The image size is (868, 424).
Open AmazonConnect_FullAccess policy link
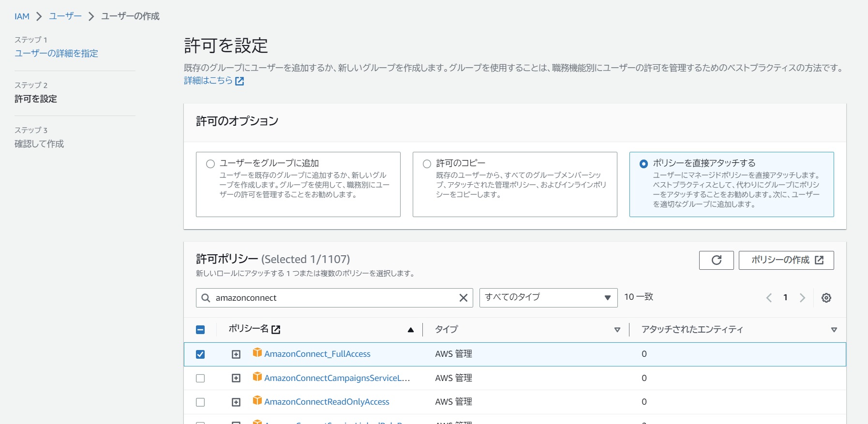click(x=317, y=354)
